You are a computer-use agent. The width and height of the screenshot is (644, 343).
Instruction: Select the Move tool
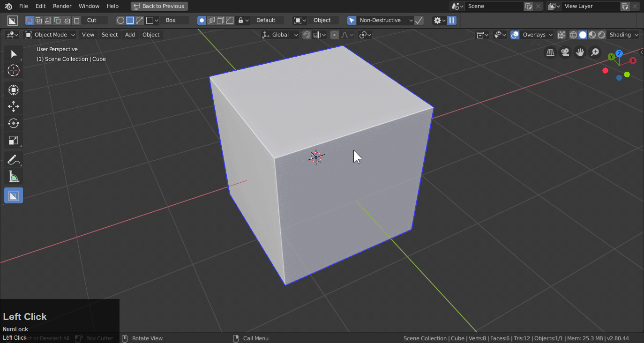coord(13,106)
